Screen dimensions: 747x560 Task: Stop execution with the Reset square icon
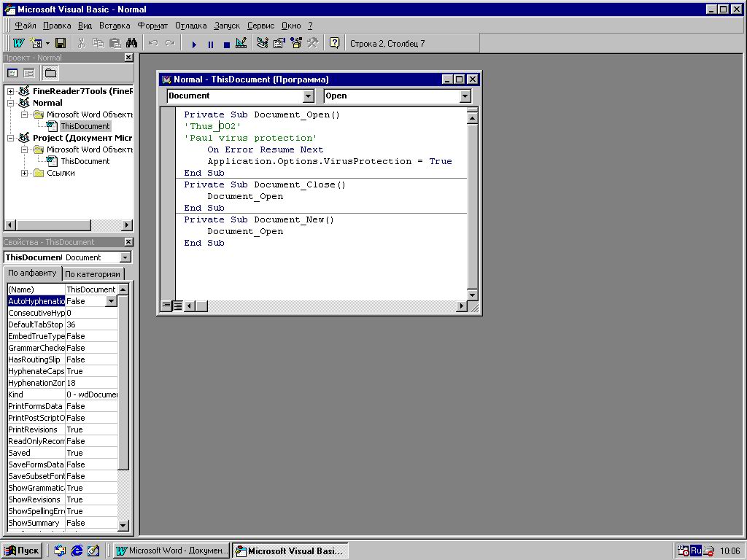tap(226, 44)
